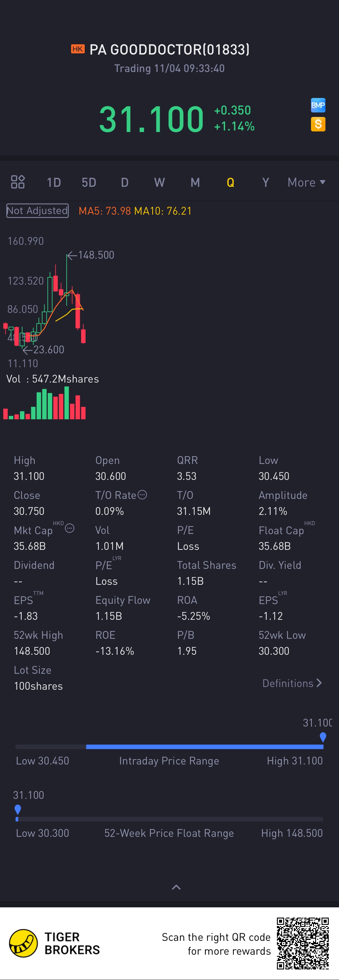339x980 pixels.
Task: Tap the ROE value -13.16%
Action: click(115, 651)
